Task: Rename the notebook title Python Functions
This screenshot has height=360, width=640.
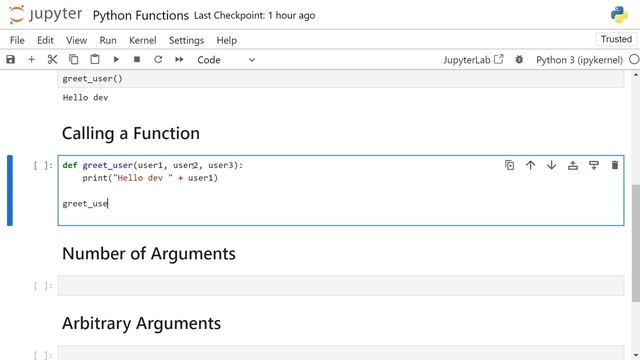Action: (x=141, y=16)
